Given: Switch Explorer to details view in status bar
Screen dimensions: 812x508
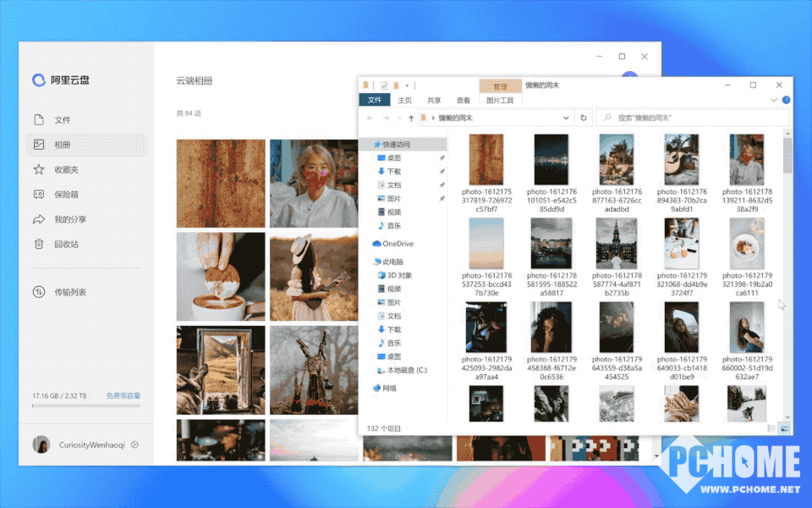Looking at the screenshot, I should point(771,428).
